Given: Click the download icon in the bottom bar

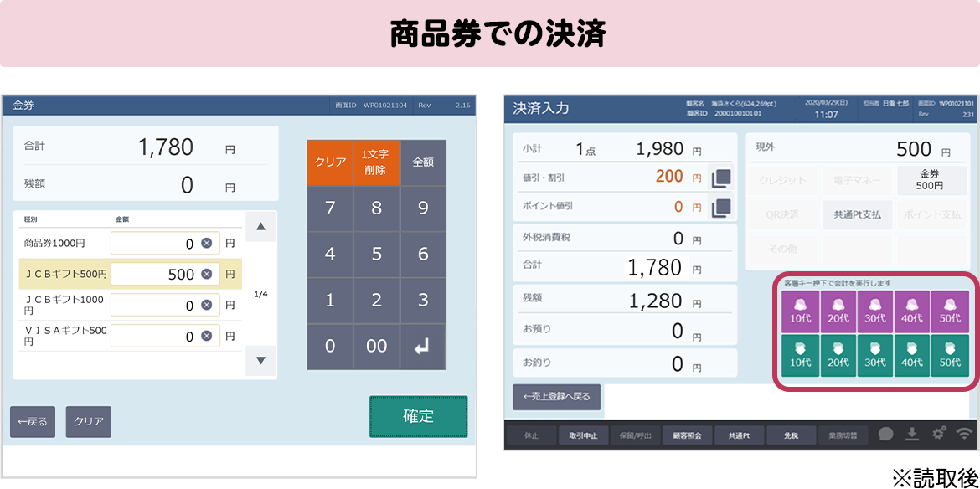Looking at the screenshot, I should pyautogui.click(x=912, y=434).
